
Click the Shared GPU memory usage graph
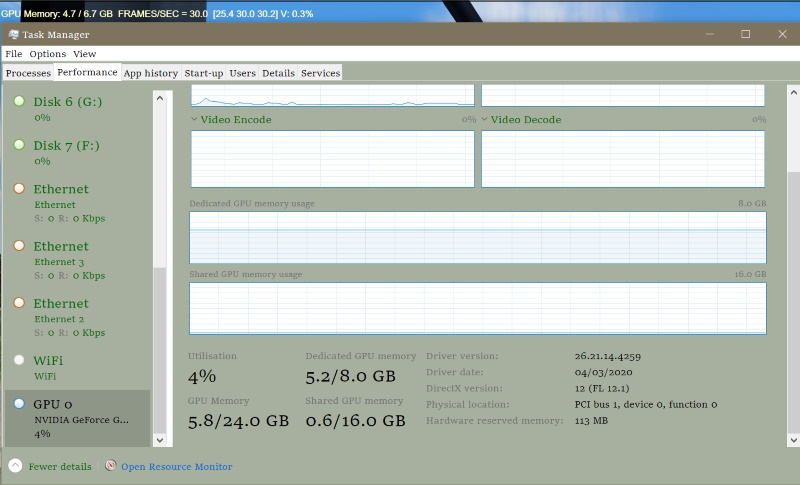click(x=478, y=309)
